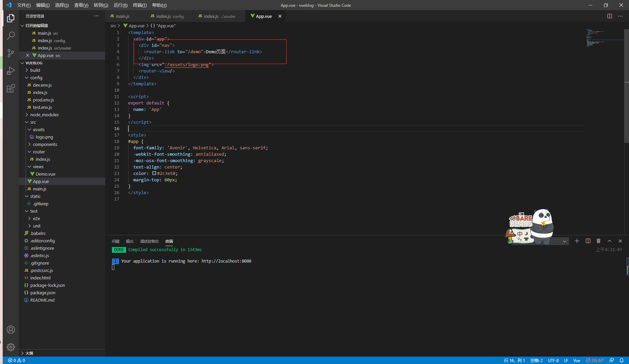Click the ESLINT status bar item
The height and width of the screenshot is (364, 629).
tap(595, 360)
